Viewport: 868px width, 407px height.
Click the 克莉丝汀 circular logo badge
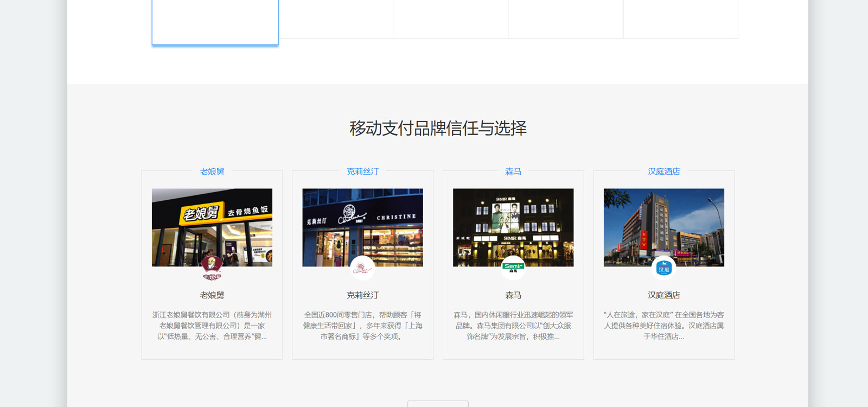click(x=362, y=268)
